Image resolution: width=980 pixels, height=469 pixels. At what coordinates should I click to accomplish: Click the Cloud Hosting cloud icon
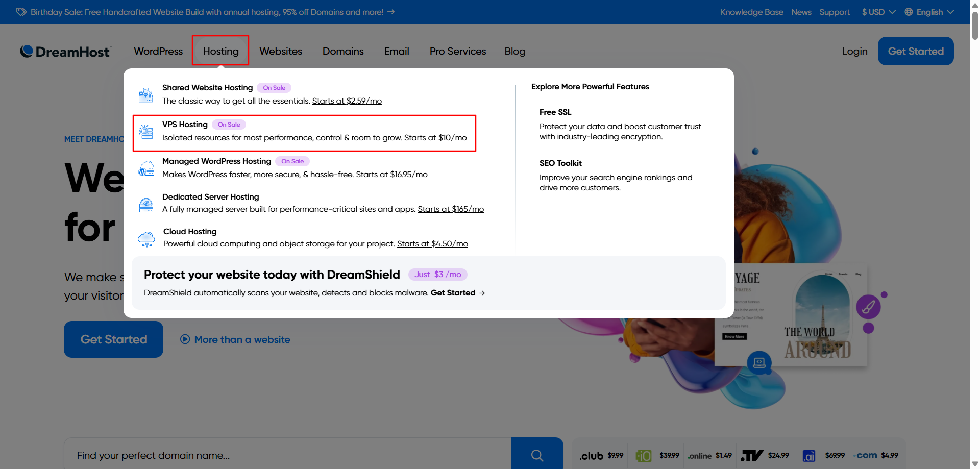coord(146,239)
